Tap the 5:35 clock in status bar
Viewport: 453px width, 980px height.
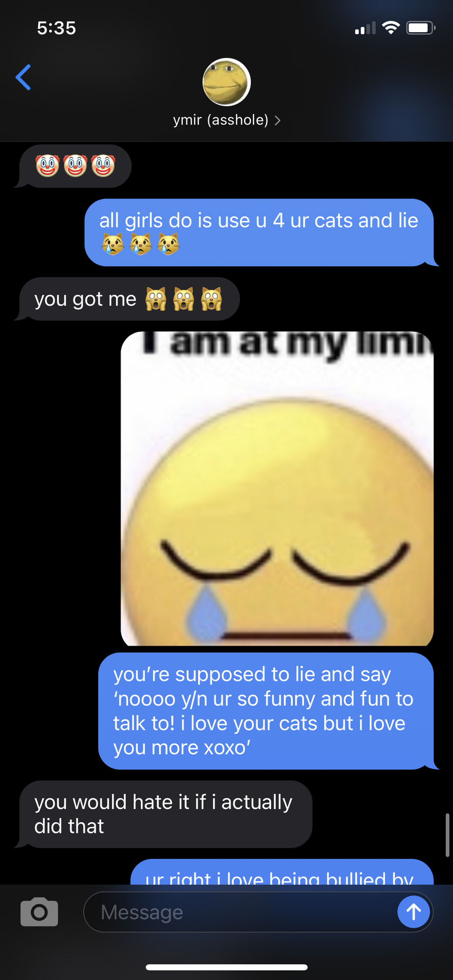tap(56, 28)
